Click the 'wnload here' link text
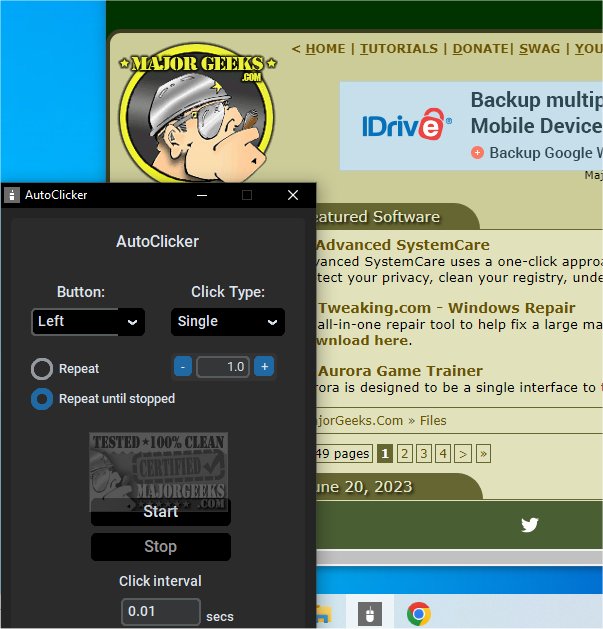603x629 pixels. [362, 340]
